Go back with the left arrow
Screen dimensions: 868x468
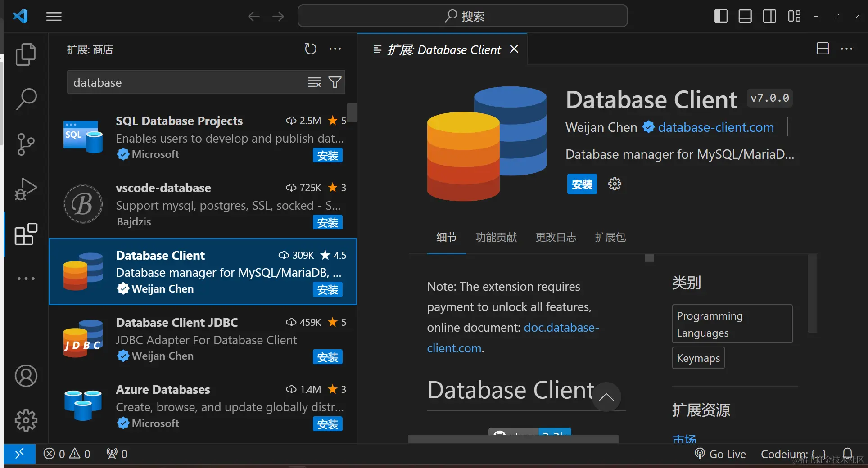coord(254,17)
